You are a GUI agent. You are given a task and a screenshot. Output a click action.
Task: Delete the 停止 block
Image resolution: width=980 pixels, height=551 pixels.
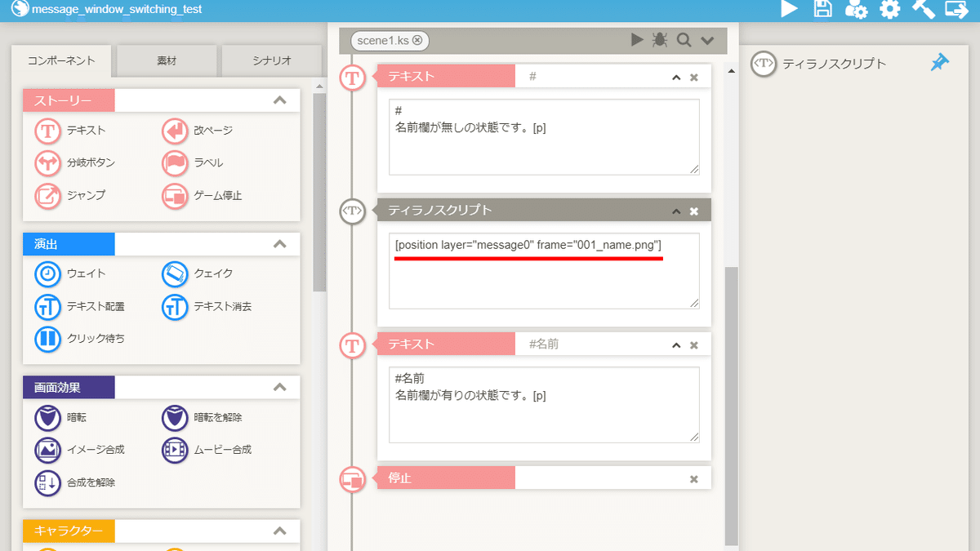pos(694,479)
